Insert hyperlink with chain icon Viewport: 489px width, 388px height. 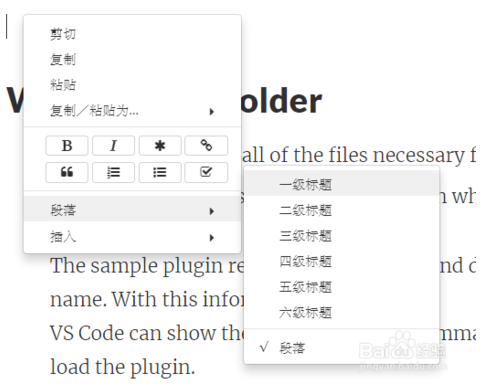[x=206, y=145]
